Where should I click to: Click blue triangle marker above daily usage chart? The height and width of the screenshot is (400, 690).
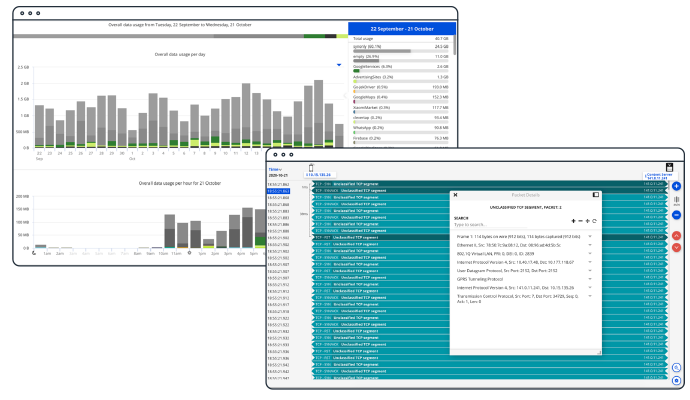click(339, 65)
